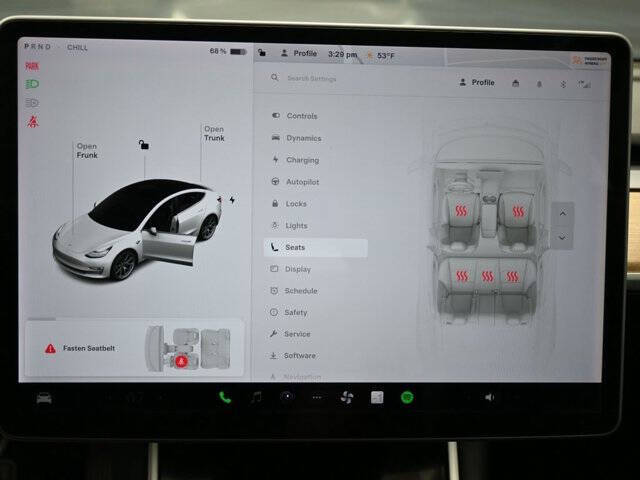The width and height of the screenshot is (640, 480).
Task: Open the Music app icon
Action: (x=256, y=397)
